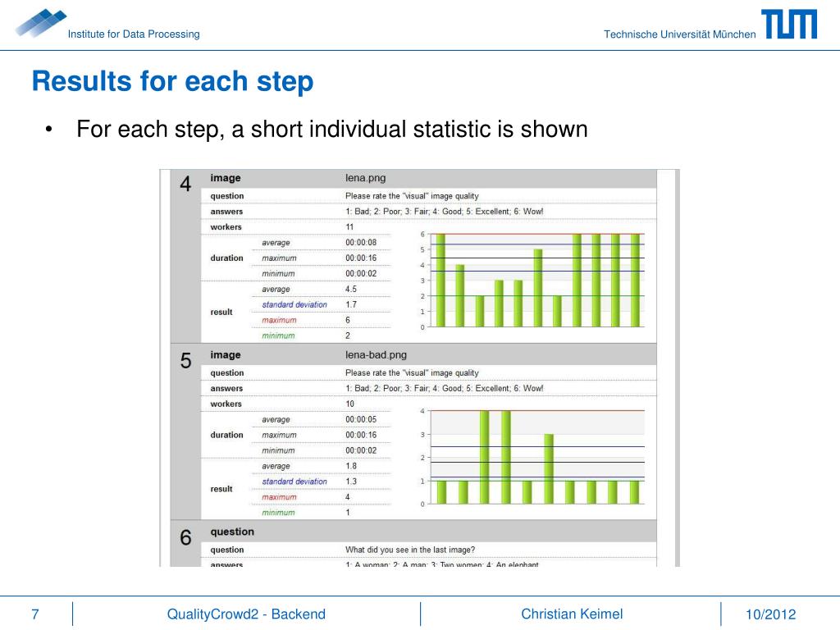The height and width of the screenshot is (630, 840).
Task: Click the result average '1.8'
Action: pos(351,466)
